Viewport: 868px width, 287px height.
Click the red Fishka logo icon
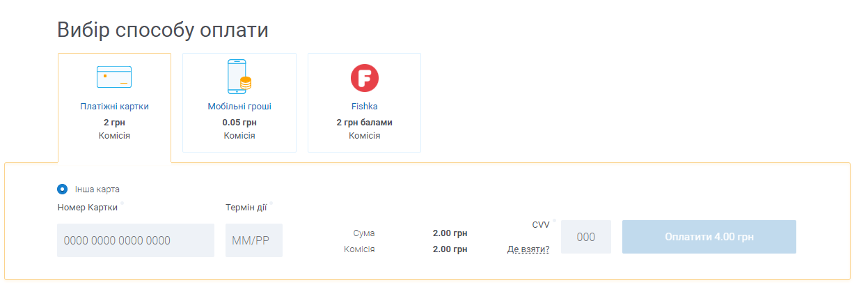pos(364,77)
